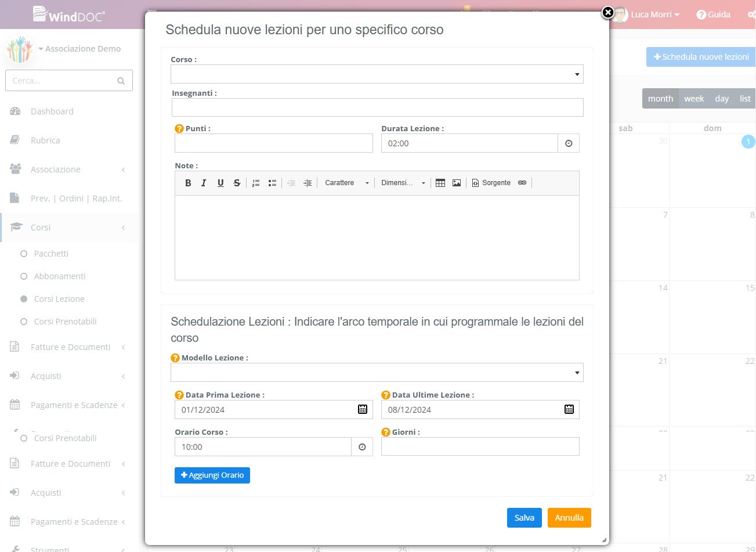Toggle underline in the Note editor
The height and width of the screenshot is (552, 756).
pos(220,183)
